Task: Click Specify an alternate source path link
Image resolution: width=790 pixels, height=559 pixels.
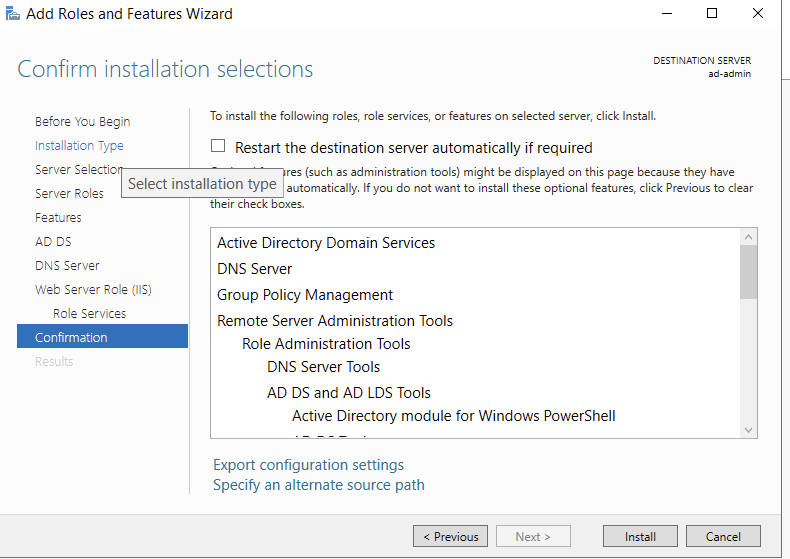Action: [318, 485]
